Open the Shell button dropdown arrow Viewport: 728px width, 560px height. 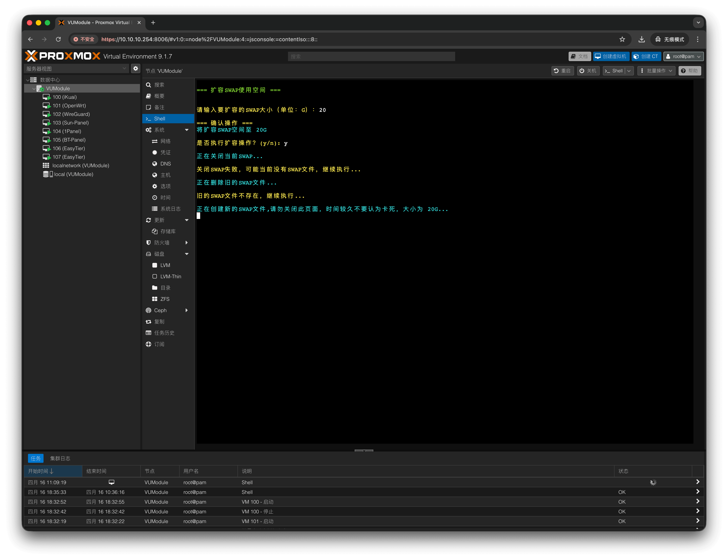629,71
